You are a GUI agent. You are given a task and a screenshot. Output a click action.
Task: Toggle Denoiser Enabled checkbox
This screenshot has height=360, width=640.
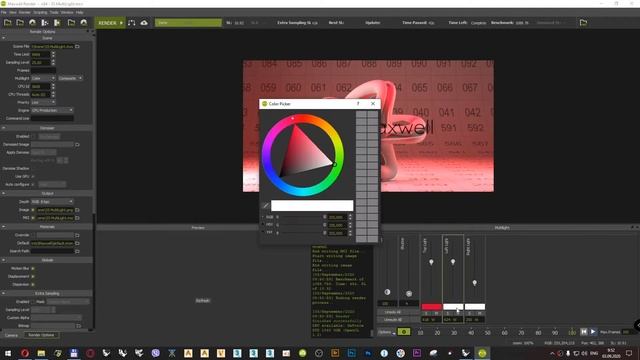(33, 136)
